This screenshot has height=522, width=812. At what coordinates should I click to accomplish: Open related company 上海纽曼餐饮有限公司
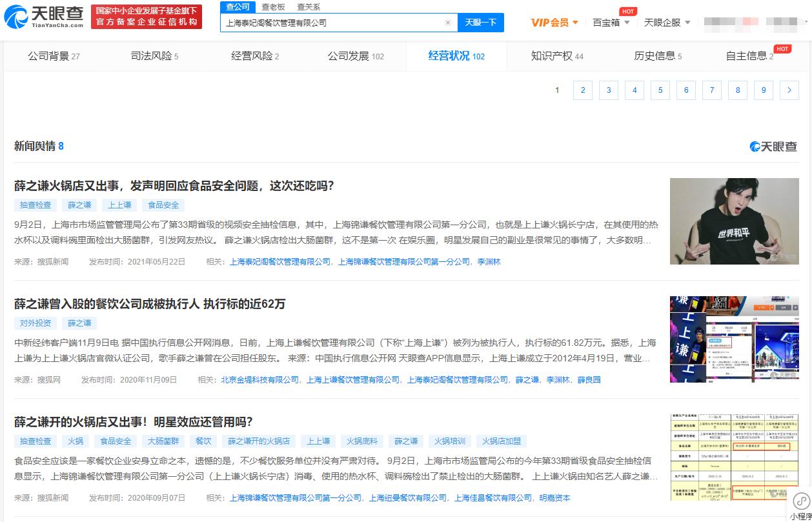pos(408,498)
